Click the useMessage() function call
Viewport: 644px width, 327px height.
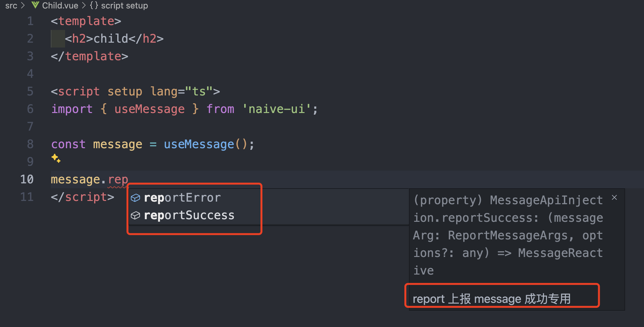(x=199, y=144)
